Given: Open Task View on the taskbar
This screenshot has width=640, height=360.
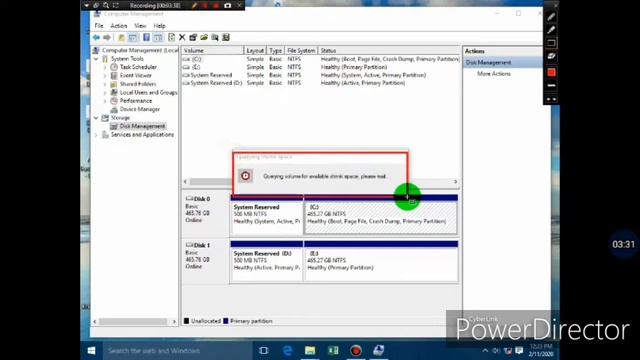Looking at the screenshot, I should click(264, 351).
